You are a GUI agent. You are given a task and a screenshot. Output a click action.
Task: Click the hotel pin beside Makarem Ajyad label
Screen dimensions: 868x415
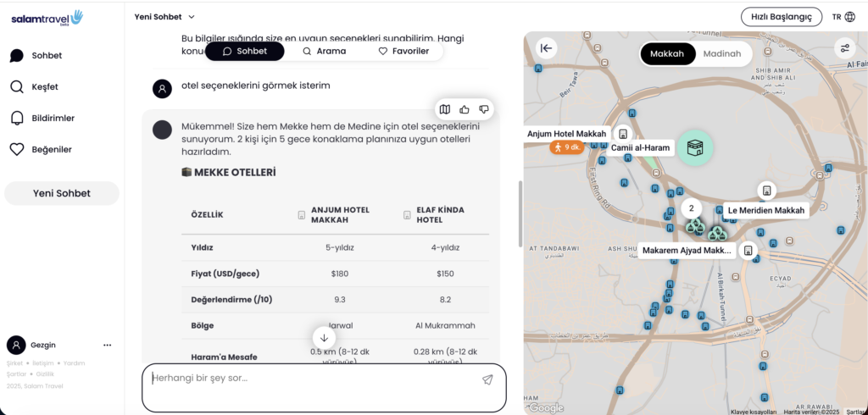(748, 250)
